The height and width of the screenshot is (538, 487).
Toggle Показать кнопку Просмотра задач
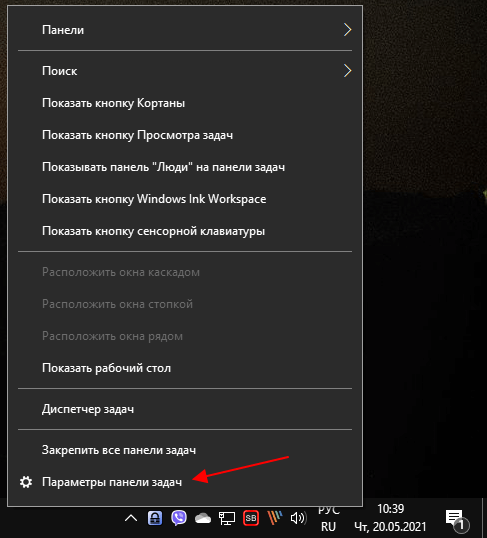[185, 135]
